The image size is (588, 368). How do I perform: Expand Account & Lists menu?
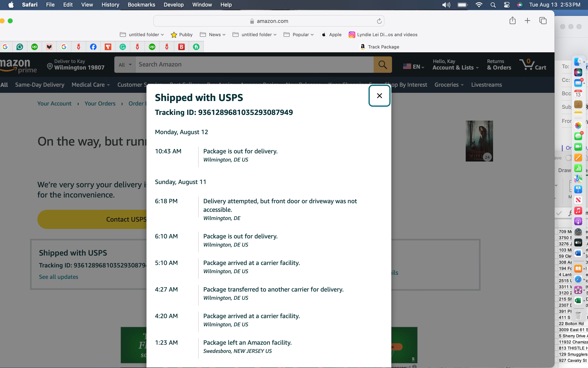(455, 64)
